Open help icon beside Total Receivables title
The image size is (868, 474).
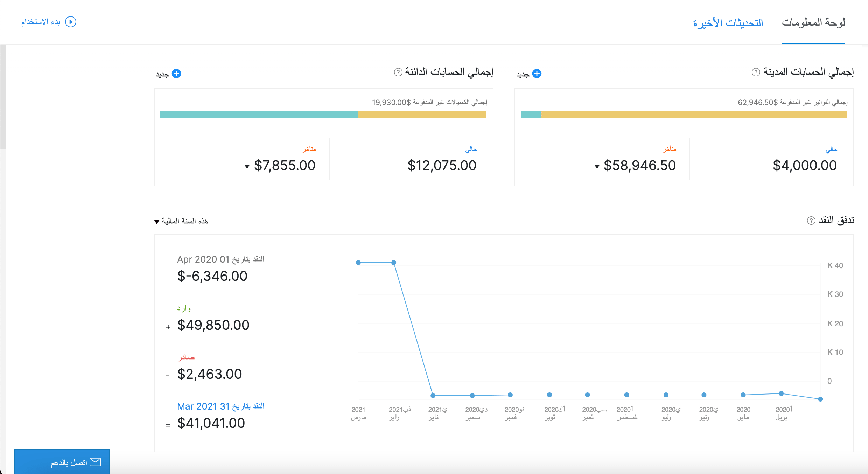756,72
